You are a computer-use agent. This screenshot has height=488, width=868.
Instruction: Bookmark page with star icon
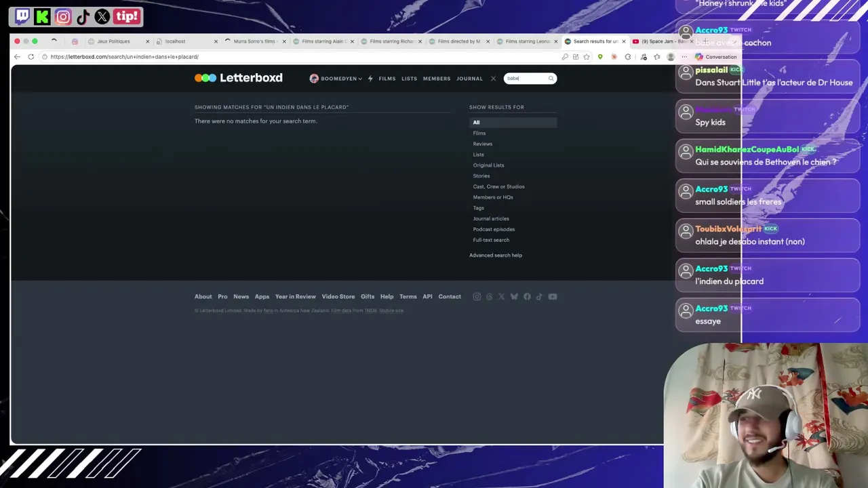click(x=587, y=57)
